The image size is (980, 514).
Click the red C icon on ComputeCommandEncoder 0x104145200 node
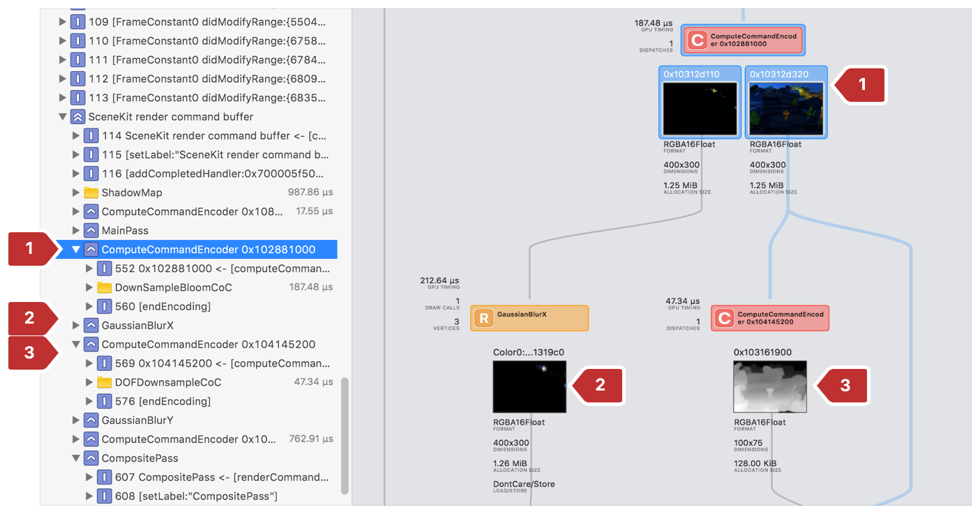[724, 318]
